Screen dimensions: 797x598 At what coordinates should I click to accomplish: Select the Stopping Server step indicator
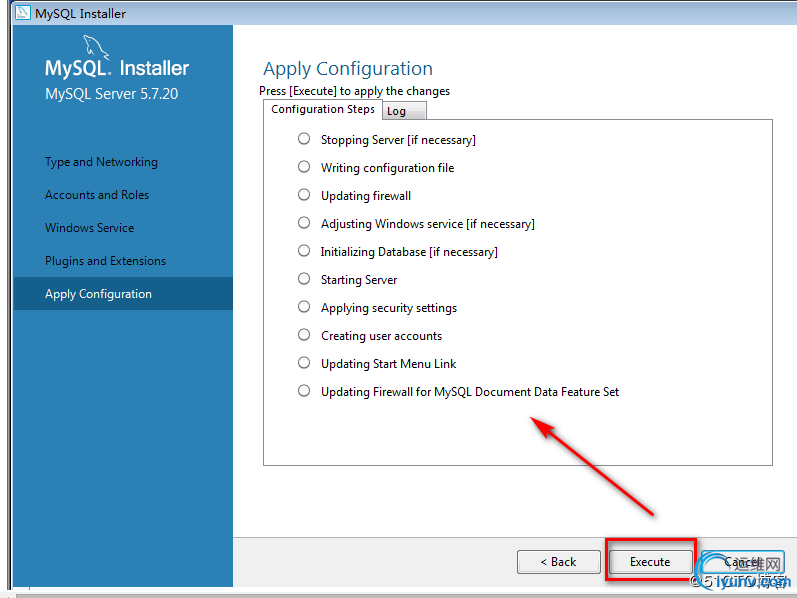coord(304,138)
